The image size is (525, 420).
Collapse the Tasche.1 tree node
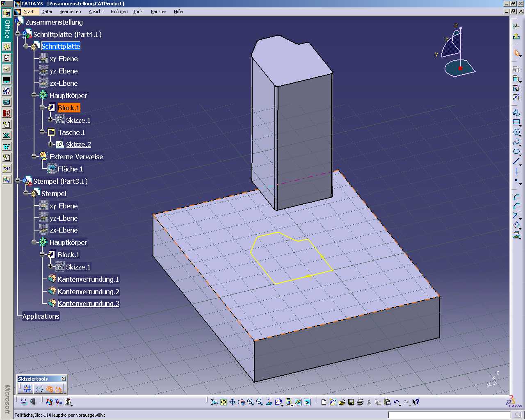(x=42, y=132)
